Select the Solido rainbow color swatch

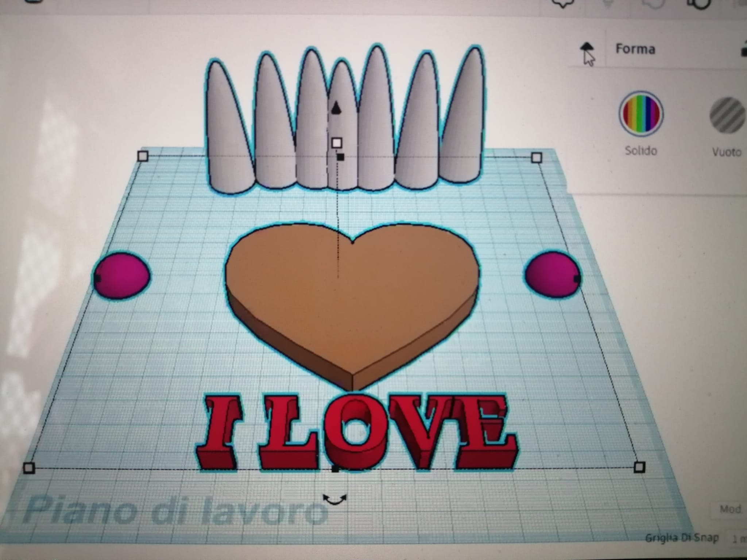coord(640,114)
